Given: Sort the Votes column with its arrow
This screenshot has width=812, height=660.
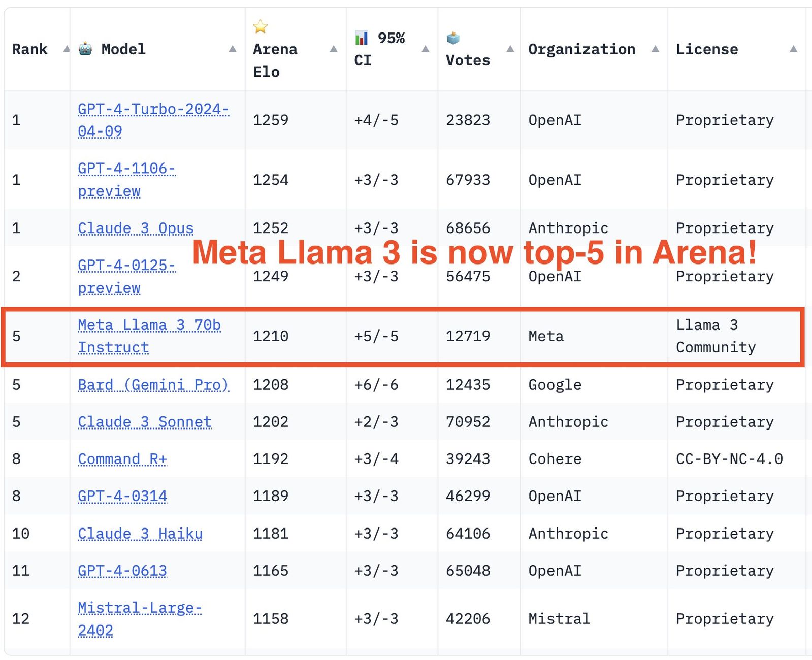Looking at the screenshot, I should click(510, 49).
